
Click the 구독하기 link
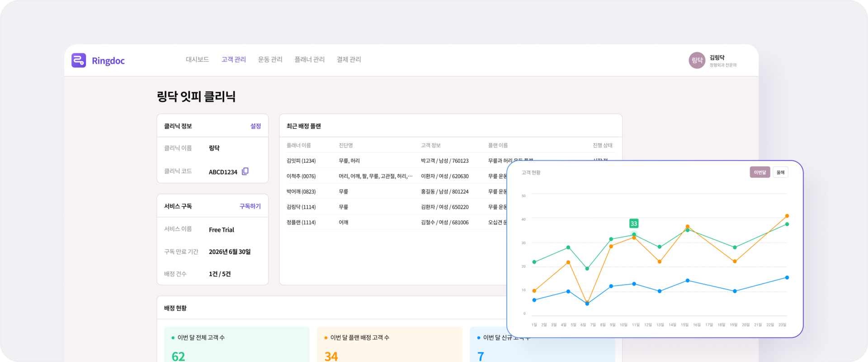coord(250,206)
